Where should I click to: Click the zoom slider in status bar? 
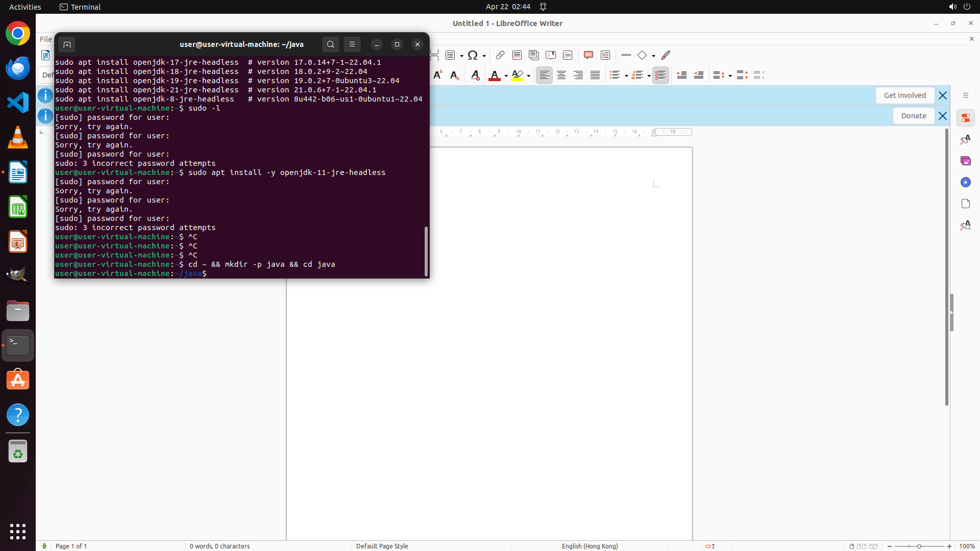(x=919, y=546)
